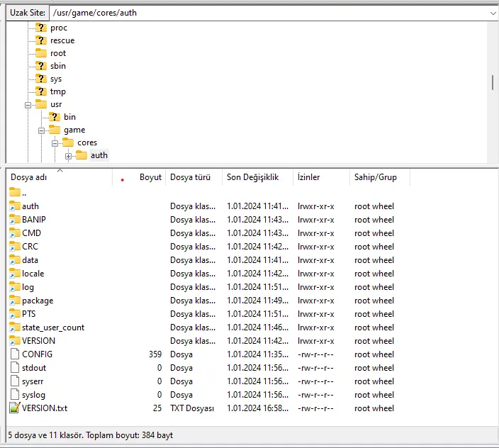Select the sbin folder icon in tree
Screen dimensions: 499x448
point(41,65)
